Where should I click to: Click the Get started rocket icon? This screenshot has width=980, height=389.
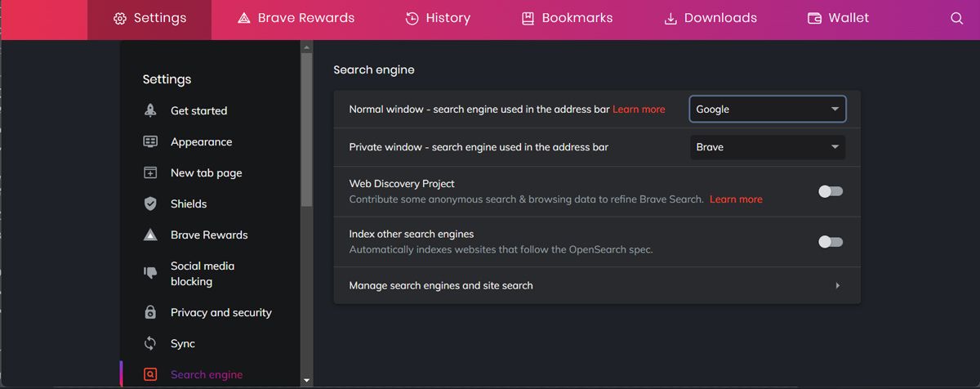point(150,110)
